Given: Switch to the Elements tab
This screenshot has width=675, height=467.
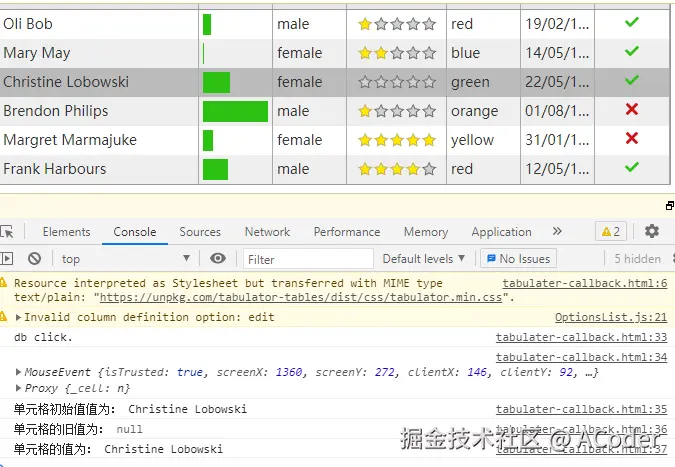Looking at the screenshot, I should [66, 232].
